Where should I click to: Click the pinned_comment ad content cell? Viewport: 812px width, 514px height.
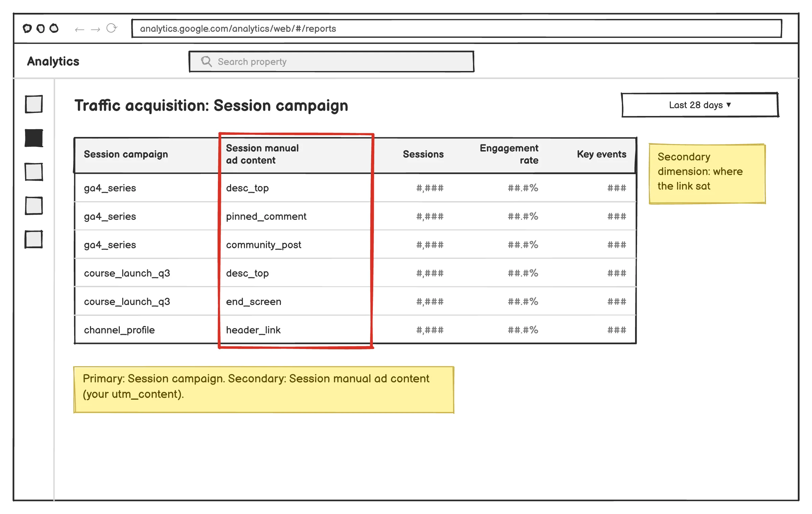tap(266, 216)
